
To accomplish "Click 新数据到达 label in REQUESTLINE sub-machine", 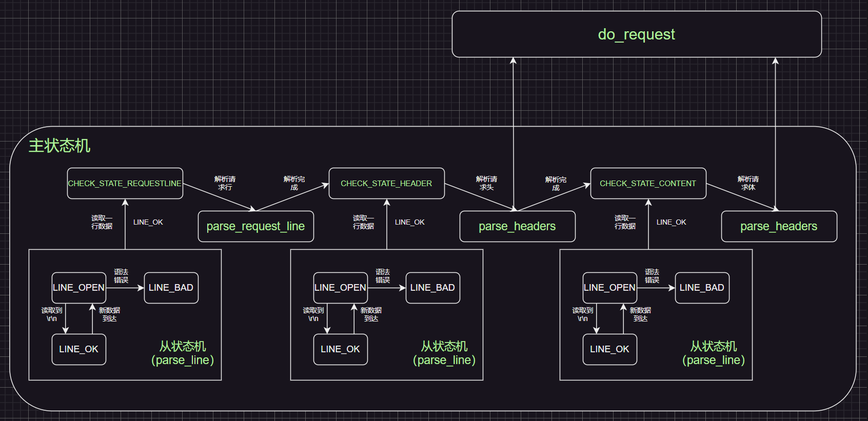I will tap(110, 314).
